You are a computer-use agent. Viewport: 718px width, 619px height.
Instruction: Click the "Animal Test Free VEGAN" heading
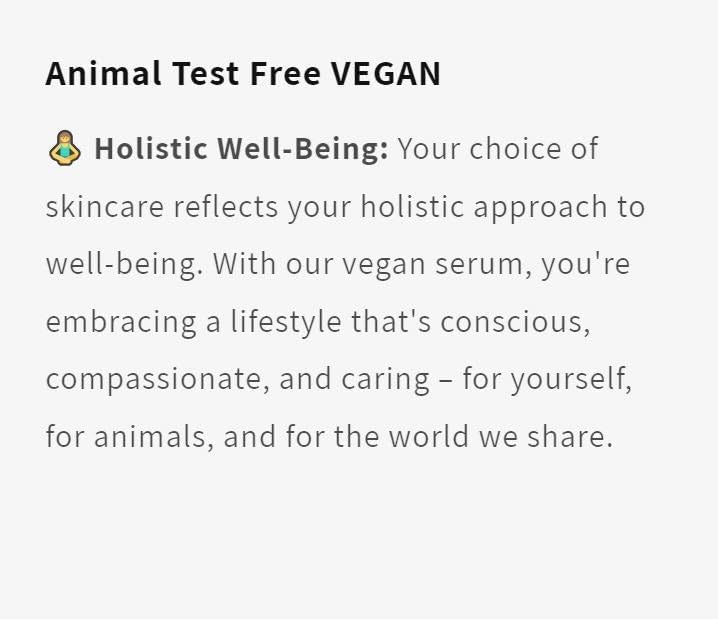click(x=243, y=74)
